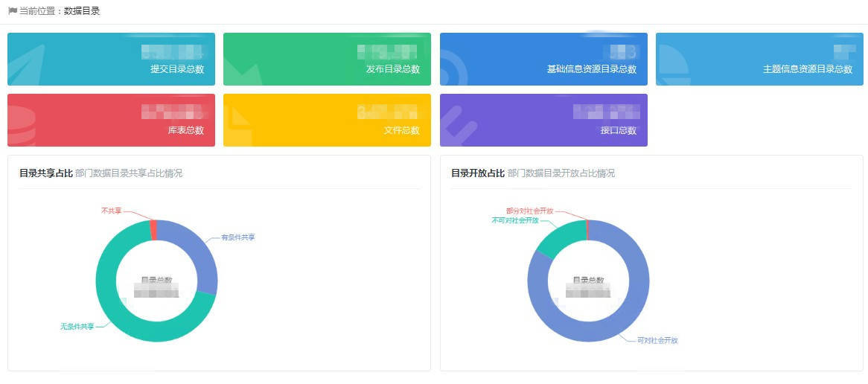Click 目录总数 center text in sharing donut
This screenshot has width=868, height=384.
point(156,281)
